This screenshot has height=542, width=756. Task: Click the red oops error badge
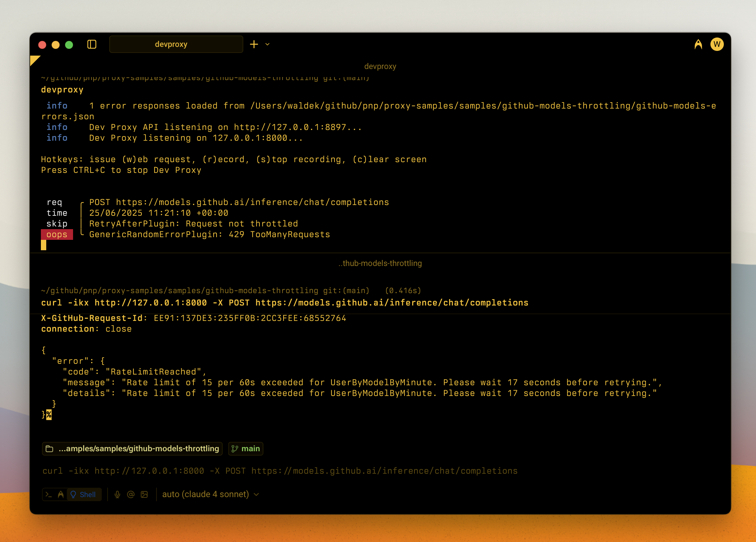pos(57,234)
